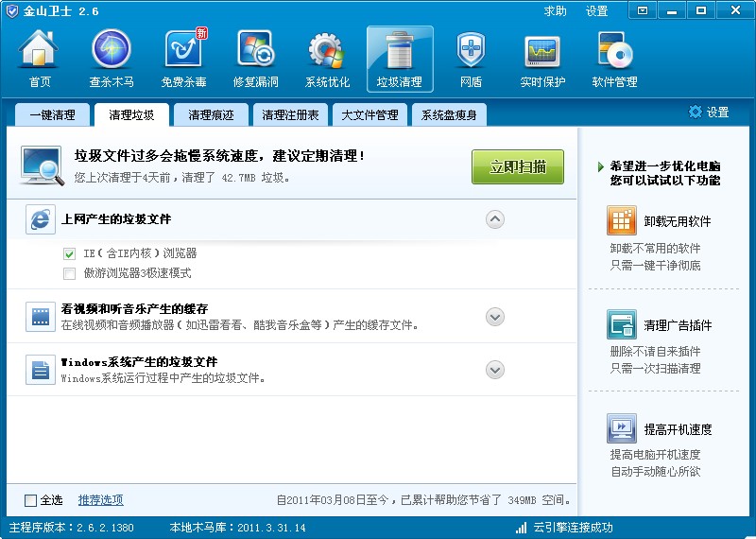The image size is (756, 539).
Task: Click the 主程序版本：2.6.2.1380 status text
Action: tap(72, 528)
